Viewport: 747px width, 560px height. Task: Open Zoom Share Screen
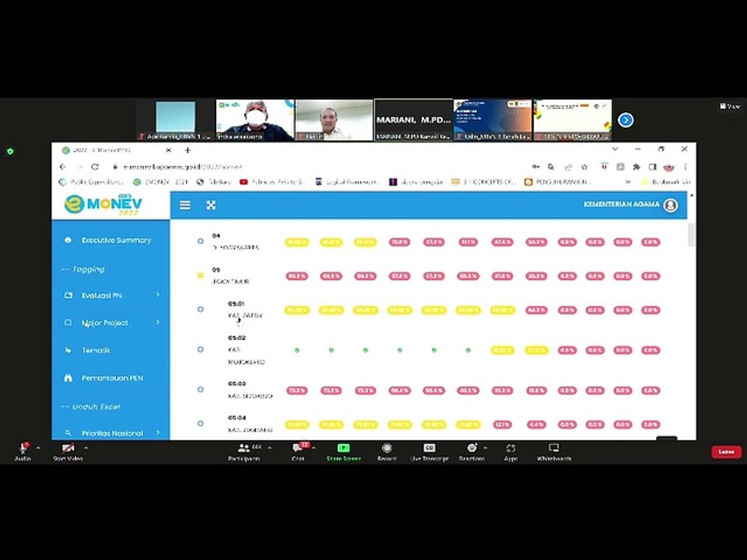[x=343, y=453]
